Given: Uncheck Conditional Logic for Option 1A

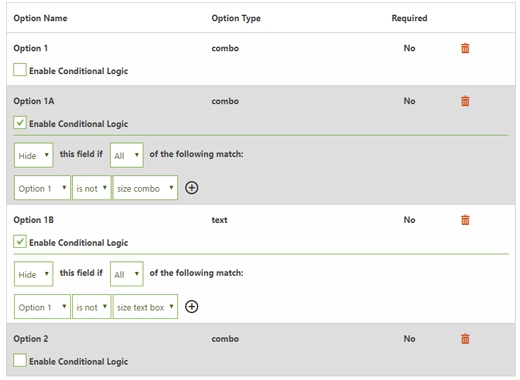Looking at the screenshot, I should pos(20,123).
